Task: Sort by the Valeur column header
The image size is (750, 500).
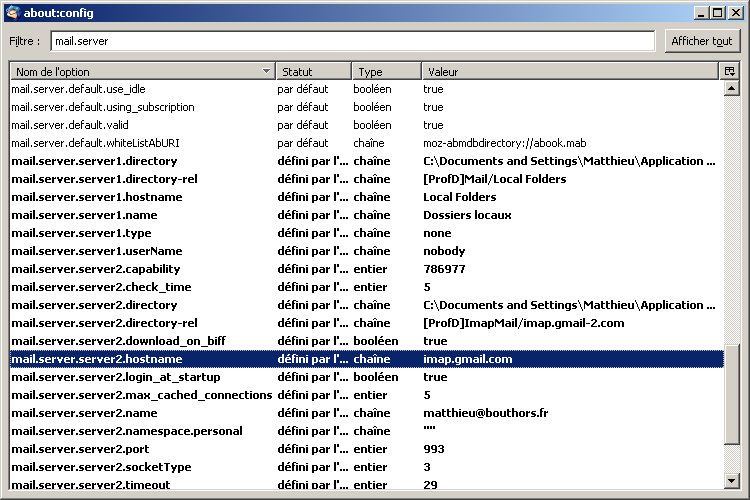Action: click(x=568, y=72)
